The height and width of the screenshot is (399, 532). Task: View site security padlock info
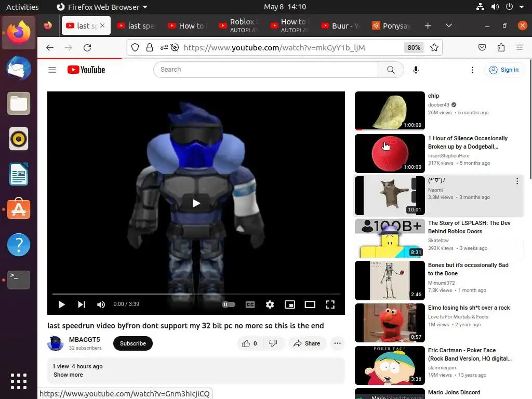click(x=149, y=47)
